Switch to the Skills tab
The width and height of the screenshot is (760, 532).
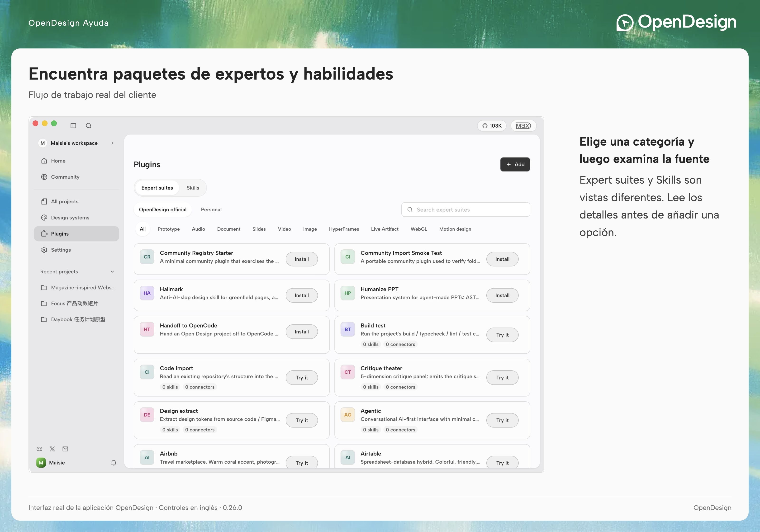click(x=193, y=188)
